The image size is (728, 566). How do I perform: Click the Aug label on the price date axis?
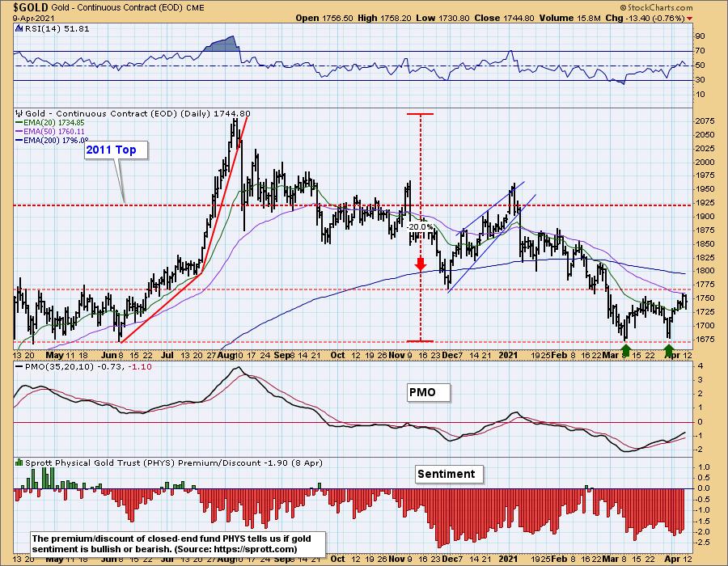226,355
